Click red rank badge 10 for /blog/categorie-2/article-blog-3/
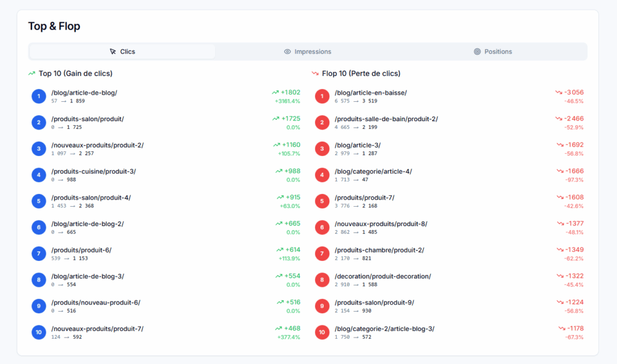 tap(322, 333)
